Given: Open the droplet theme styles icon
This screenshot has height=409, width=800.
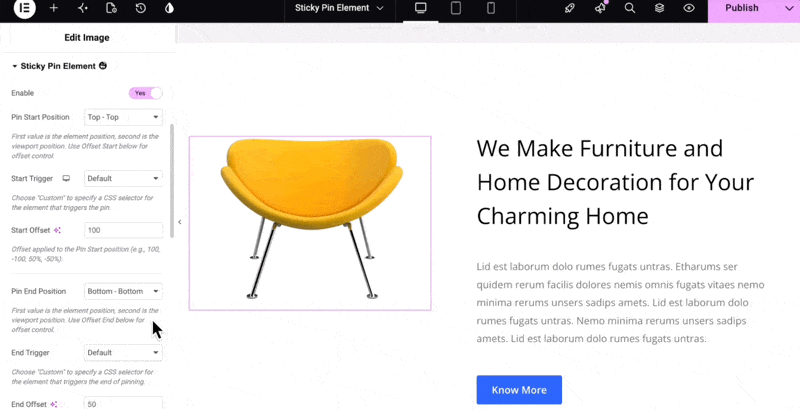Looking at the screenshot, I should [x=169, y=8].
